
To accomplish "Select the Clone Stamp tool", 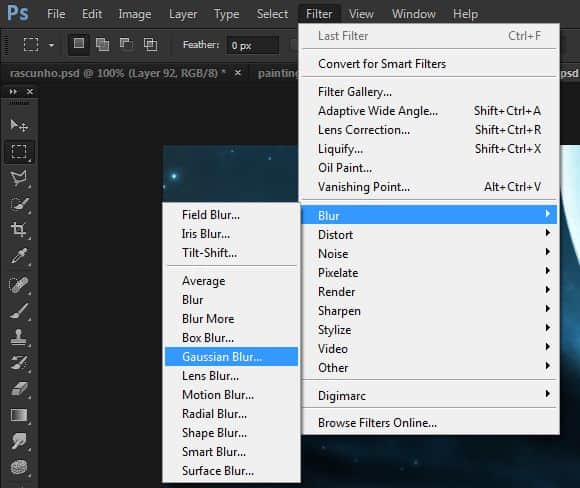I will [18, 337].
